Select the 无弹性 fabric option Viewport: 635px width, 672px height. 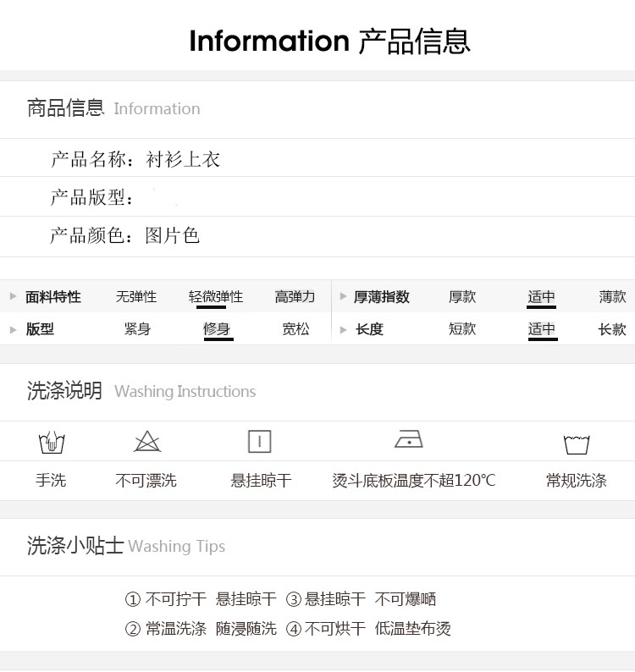pos(136,296)
